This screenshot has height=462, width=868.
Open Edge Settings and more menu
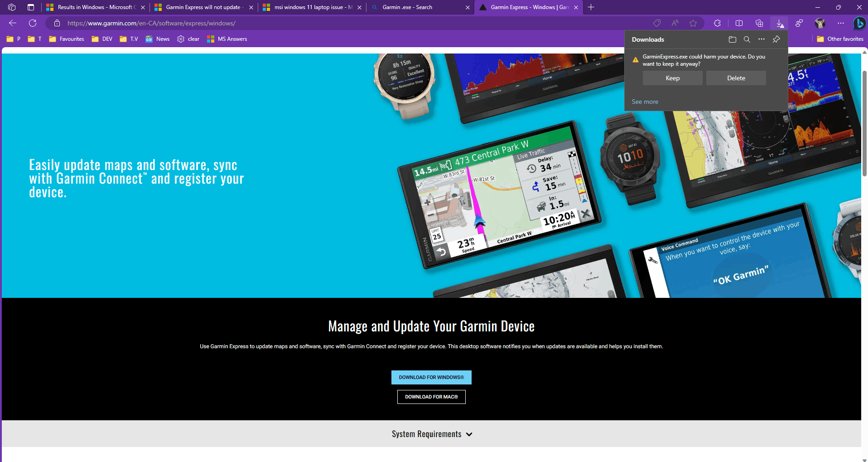tap(841, 23)
